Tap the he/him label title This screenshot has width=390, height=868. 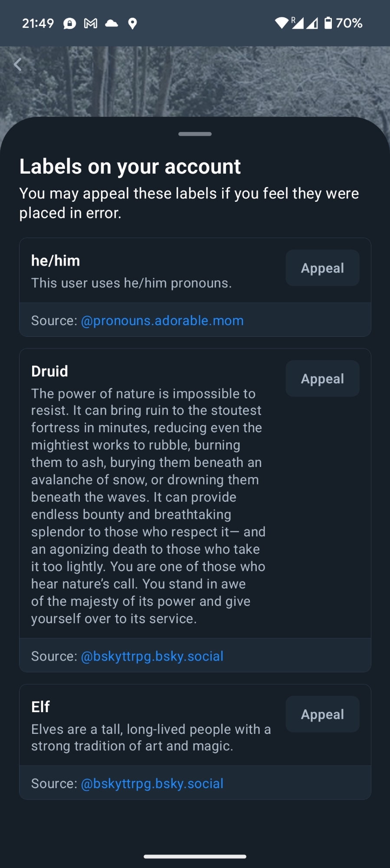[56, 260]
